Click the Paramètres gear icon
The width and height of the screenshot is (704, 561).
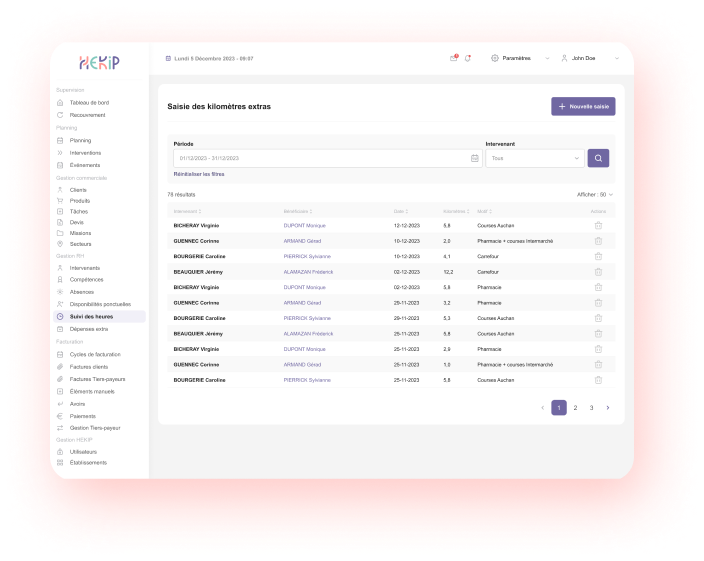point(495,58)
